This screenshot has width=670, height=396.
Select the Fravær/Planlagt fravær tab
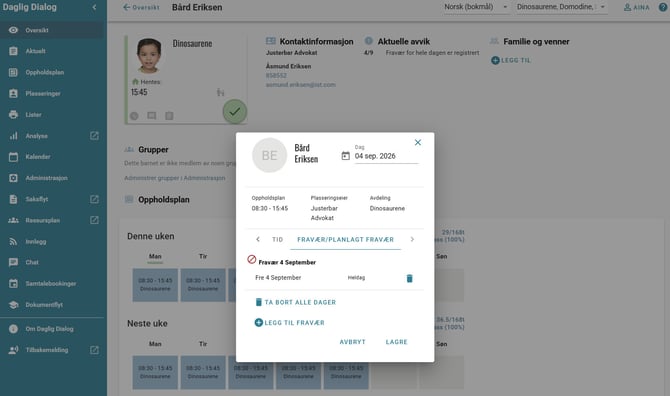tap(345, 240)
